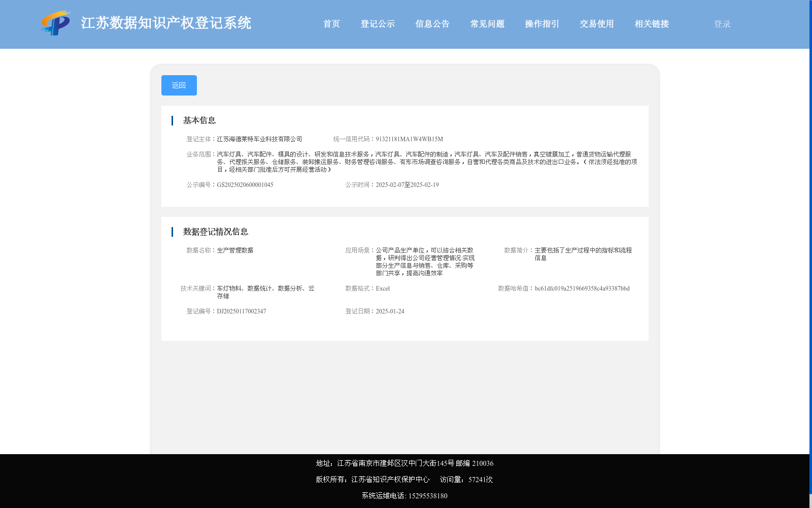Click the 数据登记情况信息 section heading

coord(216,232)
